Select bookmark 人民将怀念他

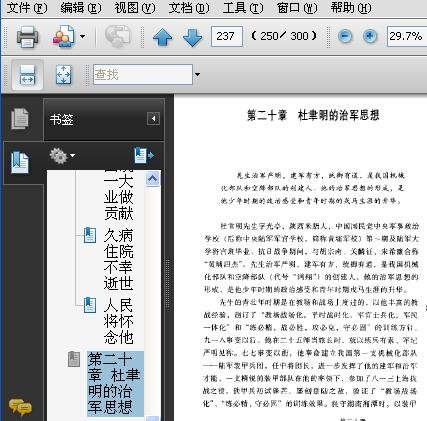(x=118, y=321)
